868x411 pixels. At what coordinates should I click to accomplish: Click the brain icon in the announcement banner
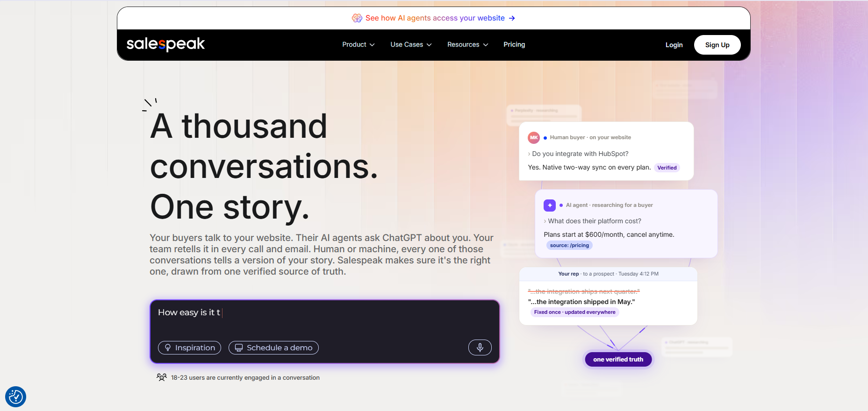[357, 18]
